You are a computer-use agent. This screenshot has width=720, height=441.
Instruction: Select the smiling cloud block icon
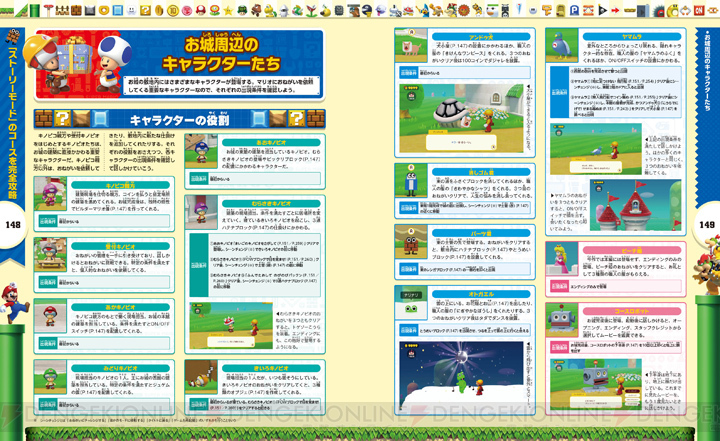click(132, 10)
